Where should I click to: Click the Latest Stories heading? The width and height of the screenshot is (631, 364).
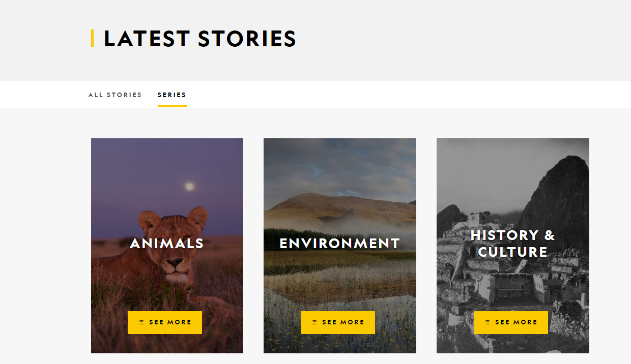click(200, 39)
